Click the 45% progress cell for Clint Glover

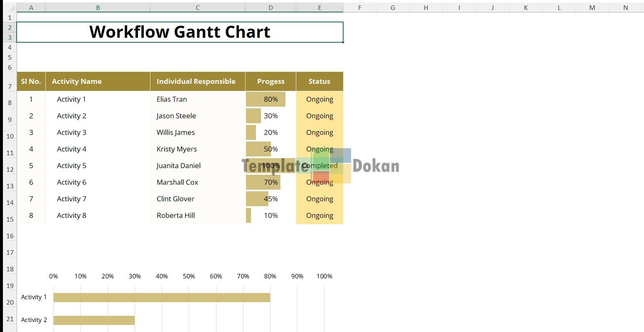click(270, 199)
